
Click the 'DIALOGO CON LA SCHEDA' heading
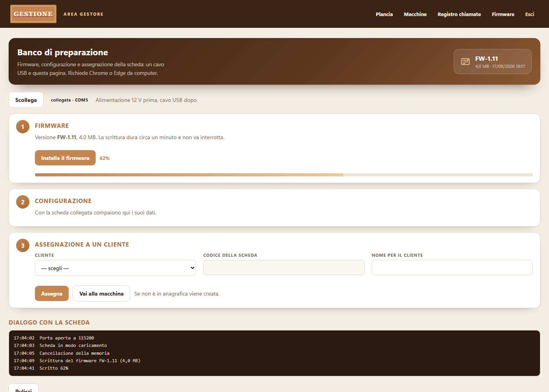point(49,323)
